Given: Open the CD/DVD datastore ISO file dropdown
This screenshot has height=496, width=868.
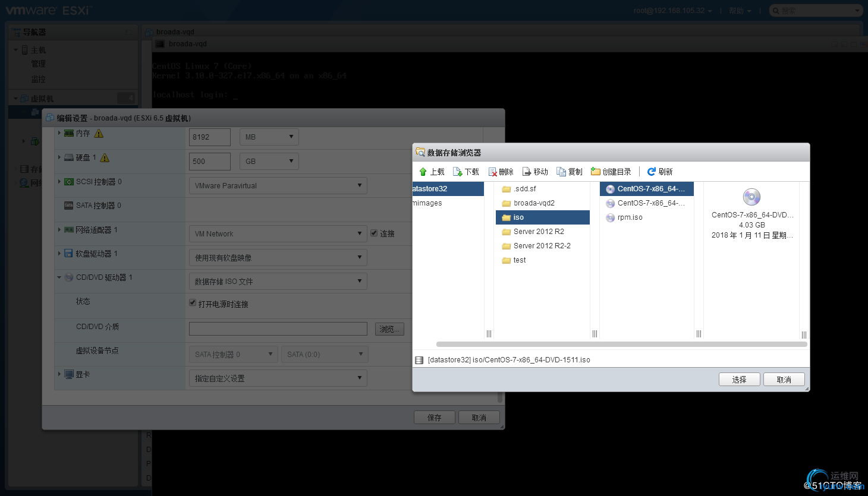Looking at the screenshot, I should (278, 282).
